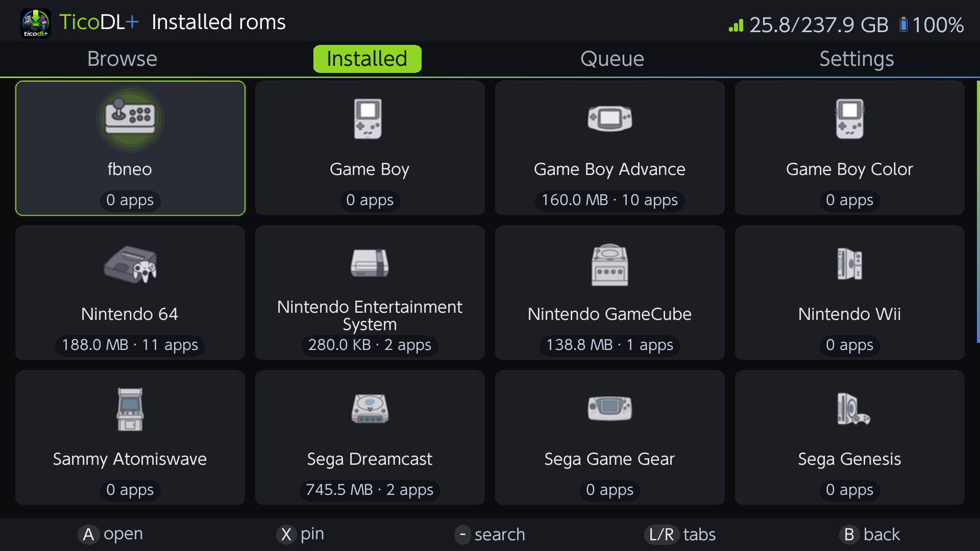980x551 pixels.
Task: Click the battery status icon
Action: click(903, 24)
